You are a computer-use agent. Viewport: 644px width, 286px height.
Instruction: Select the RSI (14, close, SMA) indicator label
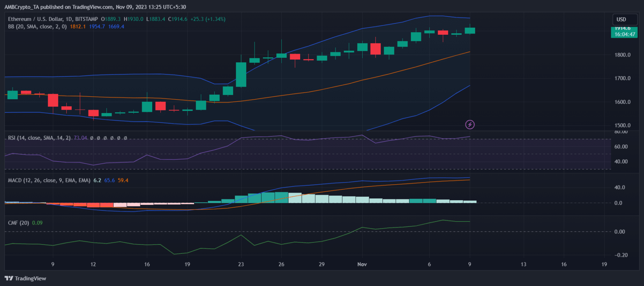(x=39, y=138)
